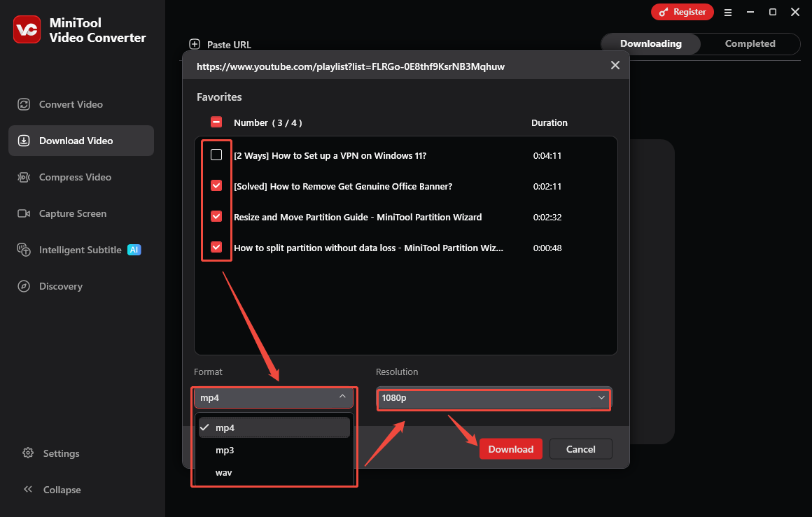Screen dimensions: 812x517
Task: Switch to the Completed tab
Action: point(750,43)
